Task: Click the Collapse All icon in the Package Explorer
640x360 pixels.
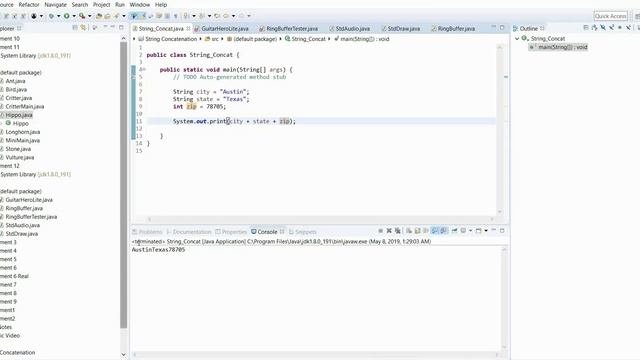Action: pos(75,28)
